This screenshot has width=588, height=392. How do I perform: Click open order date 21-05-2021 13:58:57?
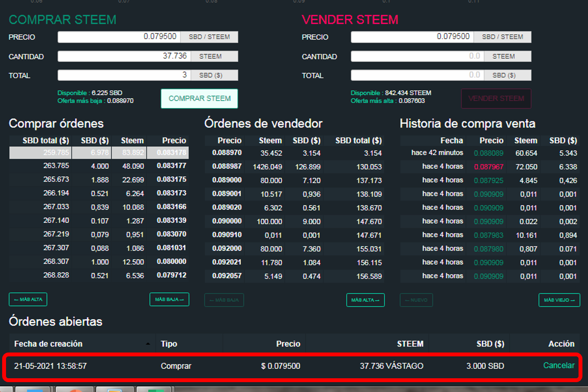pos(50,366)
